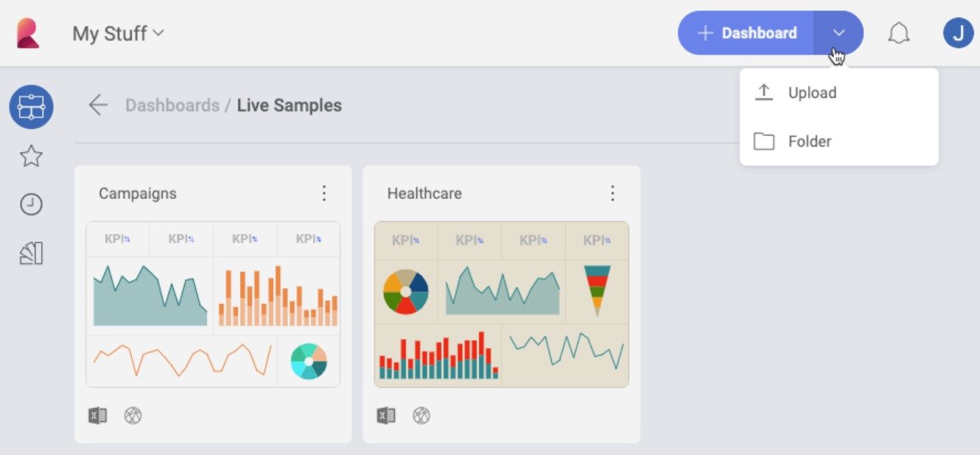The width and height of the screenshot is (980, 455).
Task: Click the web data source icon under Campaigns
Action: [133, 415]
